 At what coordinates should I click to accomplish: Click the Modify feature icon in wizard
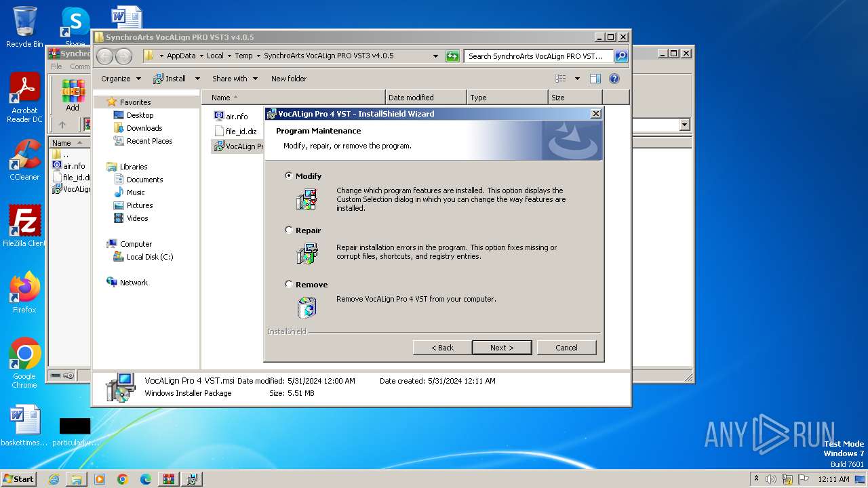coord(307,199)
